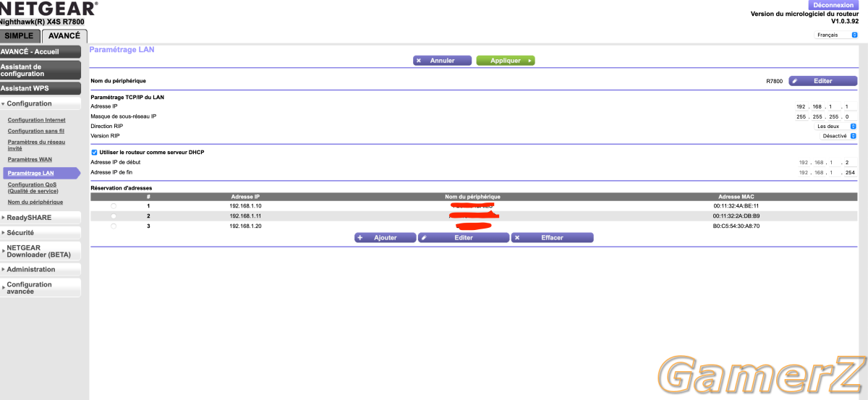
Task: Click the R7800 device name value
Action: click(x=774, y=81)
